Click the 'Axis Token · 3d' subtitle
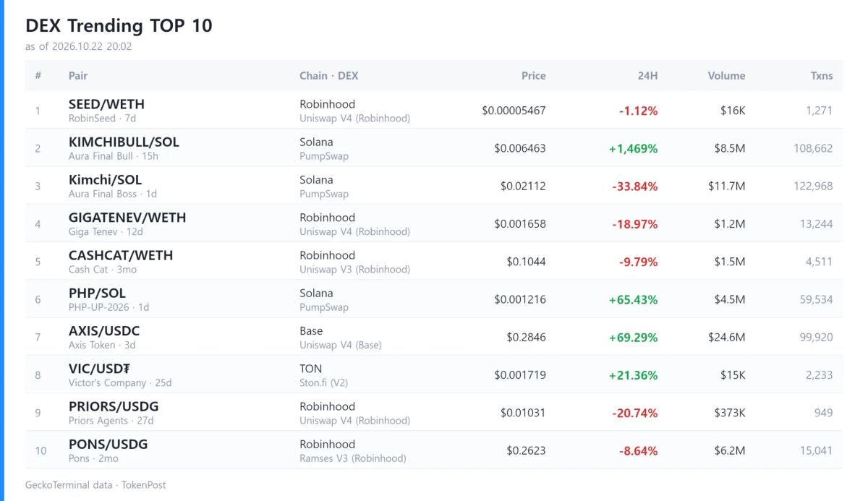868x501 pixels. click(x=102, y=345)
